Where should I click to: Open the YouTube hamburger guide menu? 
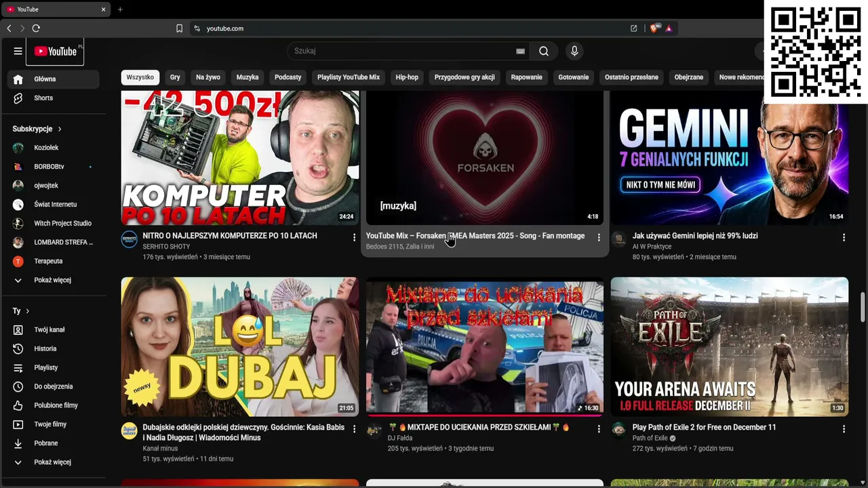coord(18,51)
